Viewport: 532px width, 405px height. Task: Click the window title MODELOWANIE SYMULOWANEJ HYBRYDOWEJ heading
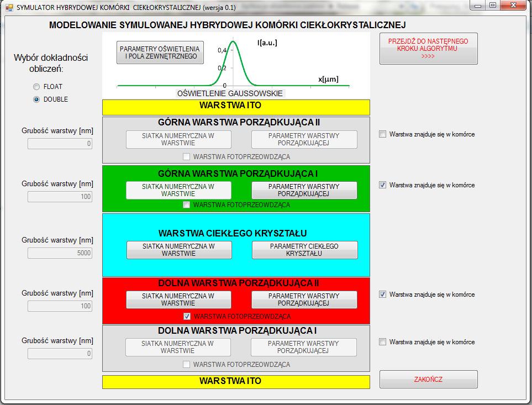click(x=227, y=25)
